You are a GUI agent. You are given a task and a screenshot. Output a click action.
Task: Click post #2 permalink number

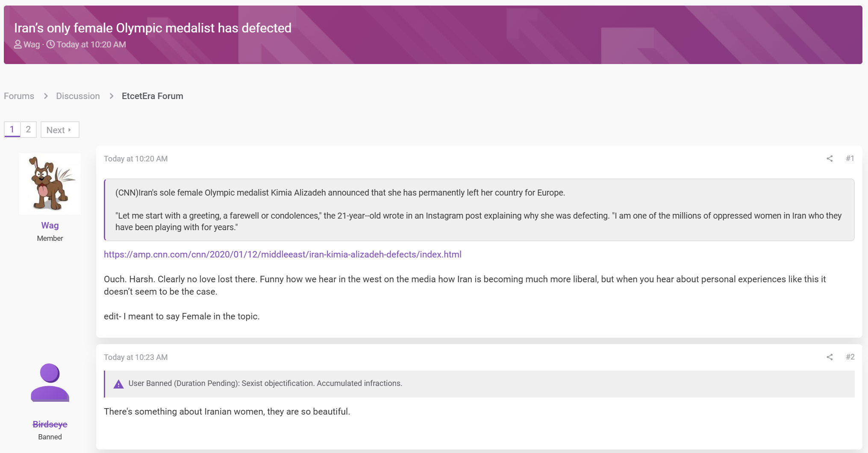coord(850,357)
